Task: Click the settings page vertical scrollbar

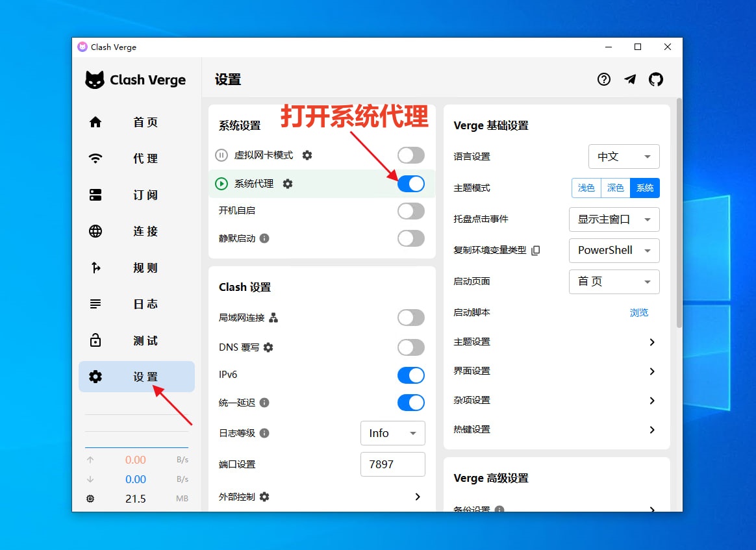Action: [x=679, y=213]
